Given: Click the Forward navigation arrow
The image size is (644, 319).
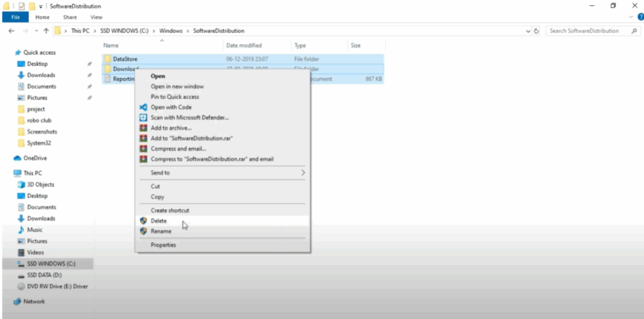Looking at the screenshot, I should pyautogui.click(x=25, y=31).
